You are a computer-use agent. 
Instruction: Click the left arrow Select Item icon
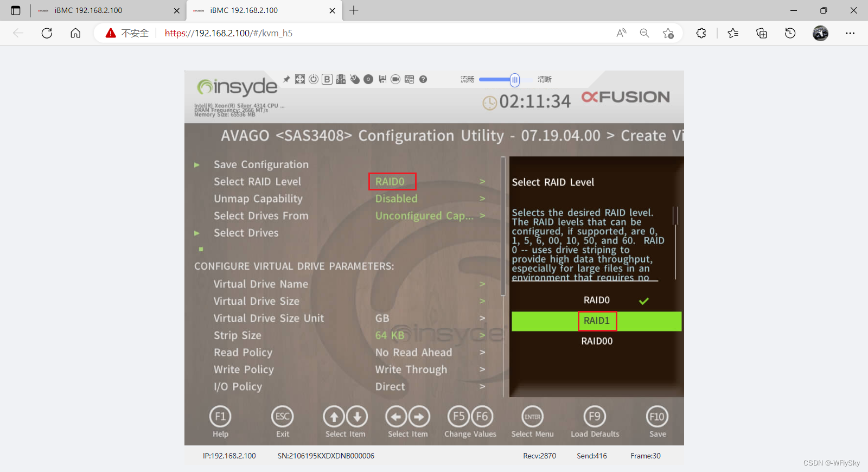397,417
